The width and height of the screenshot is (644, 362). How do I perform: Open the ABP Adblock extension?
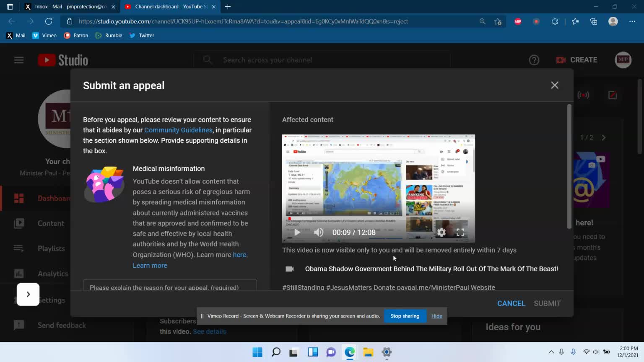[518, 21]
